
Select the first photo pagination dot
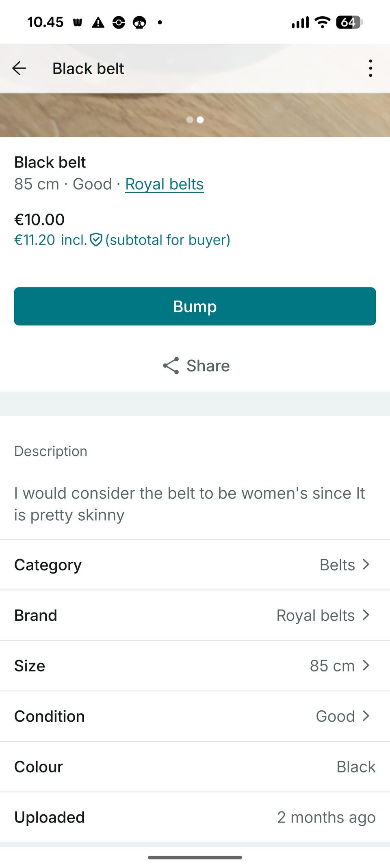(x=190, y=120)
